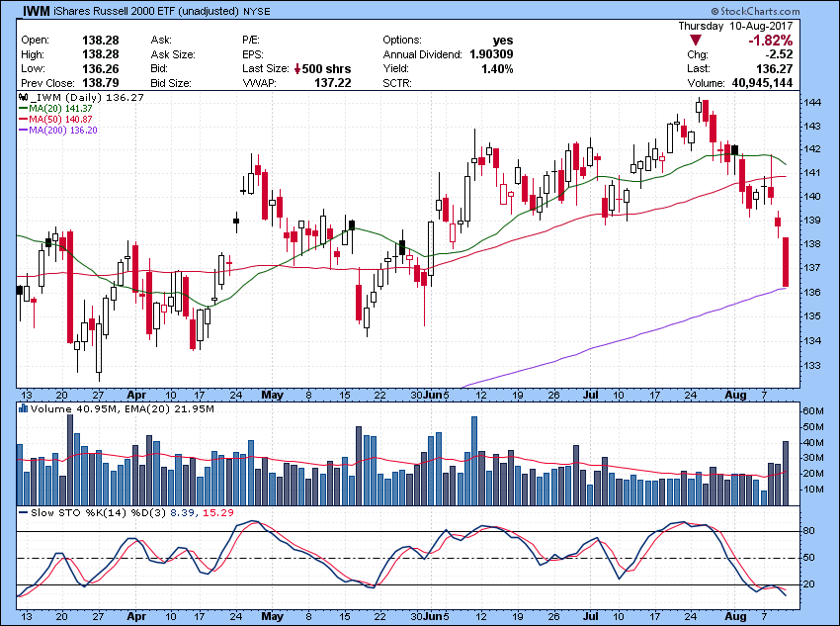
Task: Click the 50 level label on stochastic axis
Action: click(x=809, y=558)
